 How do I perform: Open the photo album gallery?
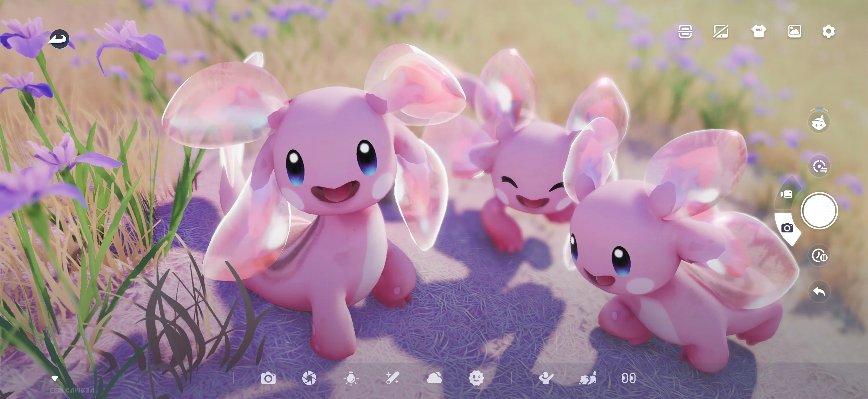point(794,31)
